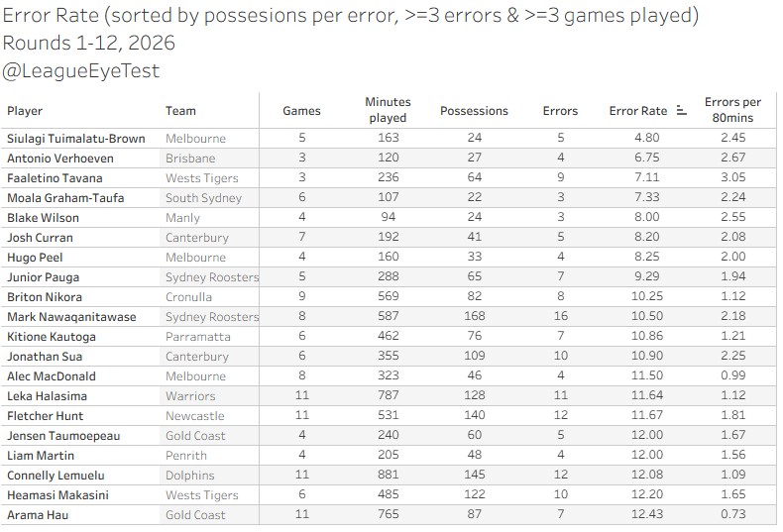This screenshot has width=783, height=532.
Task: Select Junior Pauga's Sydney Roosters cell
Action: pos(212,277)
